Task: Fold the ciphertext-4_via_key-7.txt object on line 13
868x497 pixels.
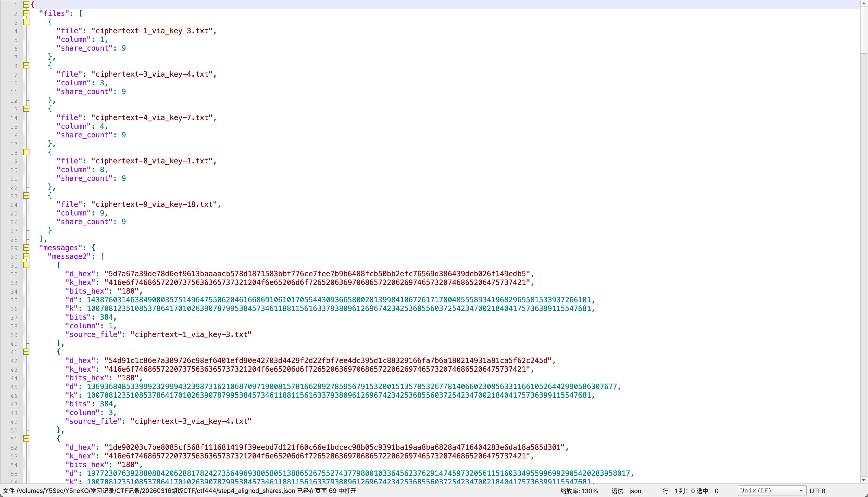Action: pos(26,109)
